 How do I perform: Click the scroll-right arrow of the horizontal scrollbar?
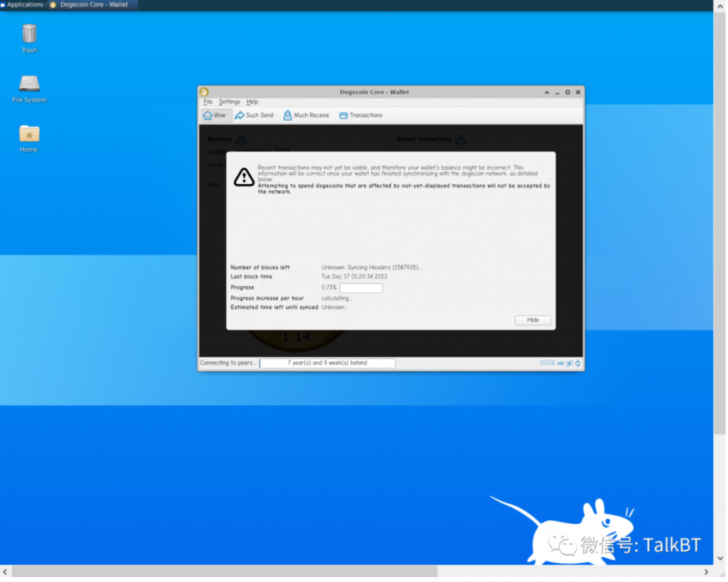click(x=706, y=572)
